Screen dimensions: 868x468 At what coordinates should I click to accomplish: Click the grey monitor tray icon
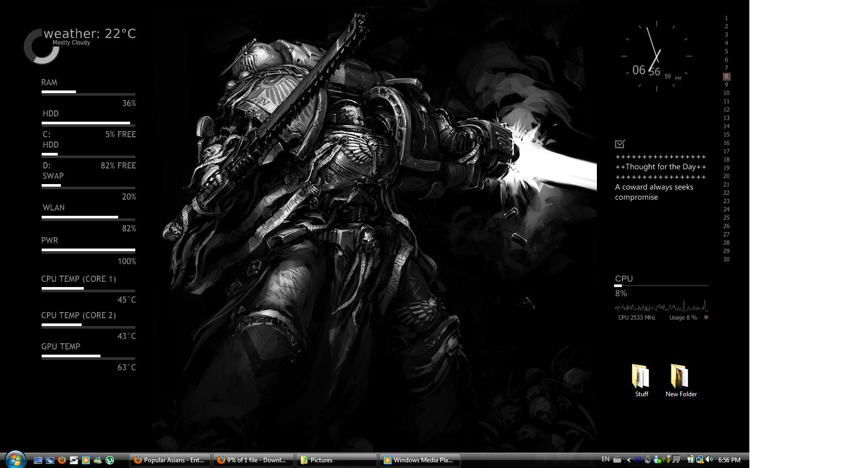[x=676, y=460]
